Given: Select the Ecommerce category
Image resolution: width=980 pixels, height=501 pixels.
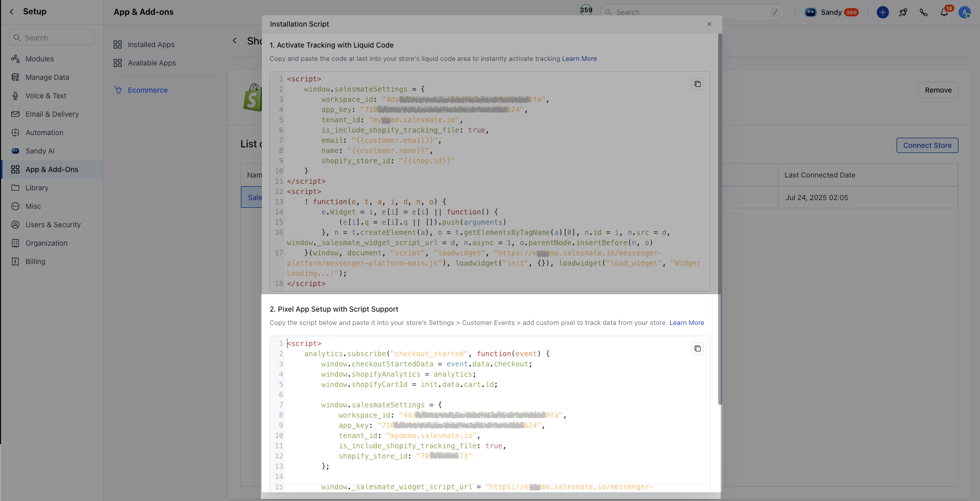Looking at the screenshot, I should pyautogui.click(x=147, y=90).
